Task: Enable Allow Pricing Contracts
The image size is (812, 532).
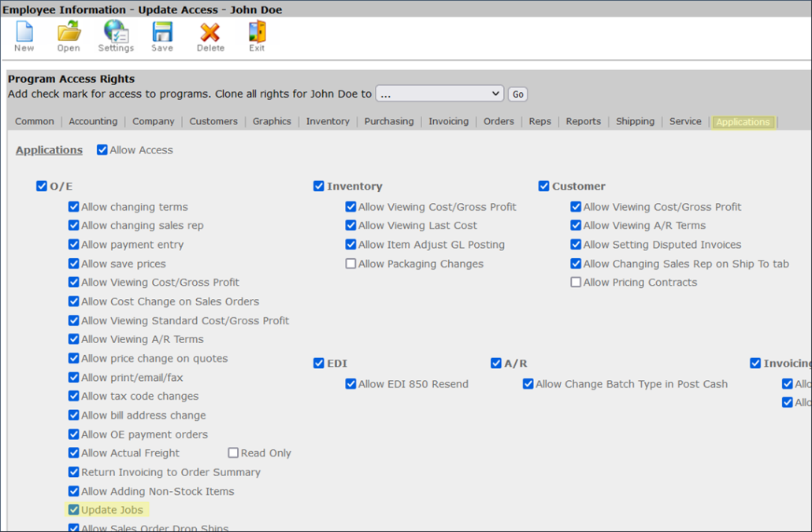Action: (576, 282)
